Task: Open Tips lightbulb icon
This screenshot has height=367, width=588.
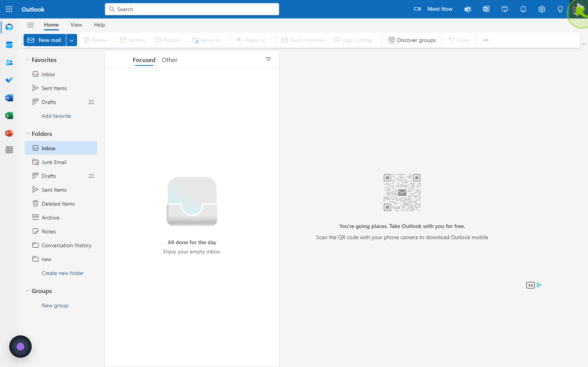Action: tap(560, 9)
